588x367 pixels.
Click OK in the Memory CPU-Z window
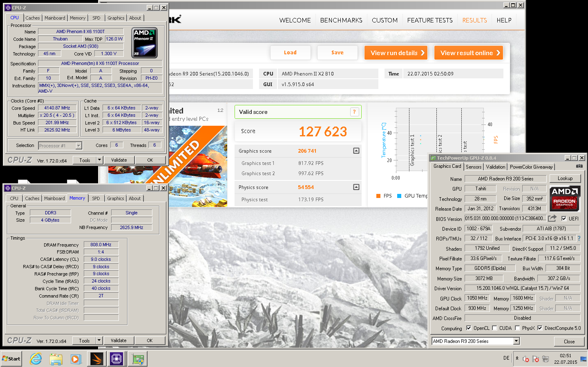pyautogui.click(x=150, y=340)
